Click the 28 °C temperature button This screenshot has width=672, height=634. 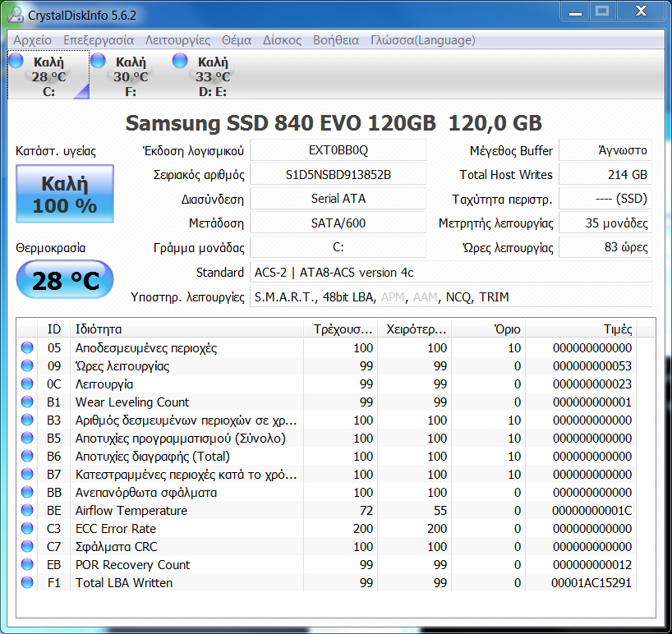65,280
